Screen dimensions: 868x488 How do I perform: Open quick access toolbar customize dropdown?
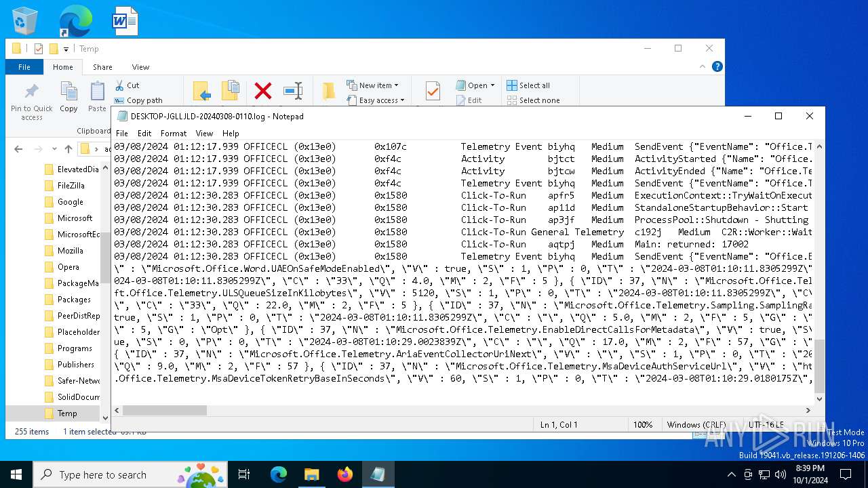pos(66,49)
